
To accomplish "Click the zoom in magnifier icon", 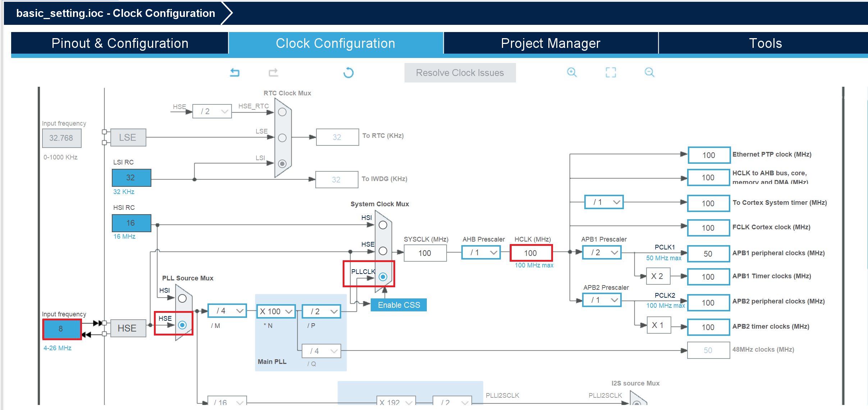I will pos(572,72).
